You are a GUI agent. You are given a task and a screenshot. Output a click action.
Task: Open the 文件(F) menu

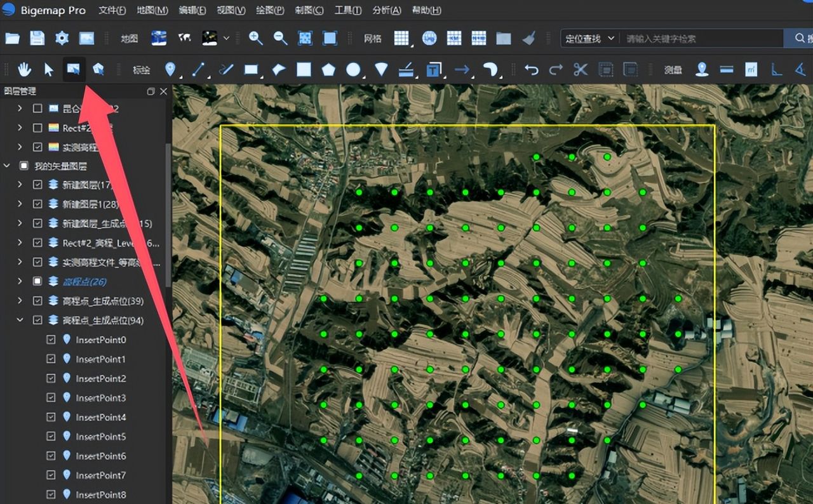[112, 11]
